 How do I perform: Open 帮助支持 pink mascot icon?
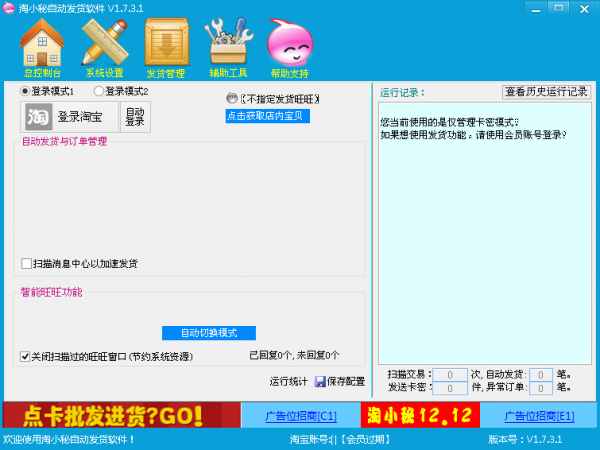pos(289,43)
